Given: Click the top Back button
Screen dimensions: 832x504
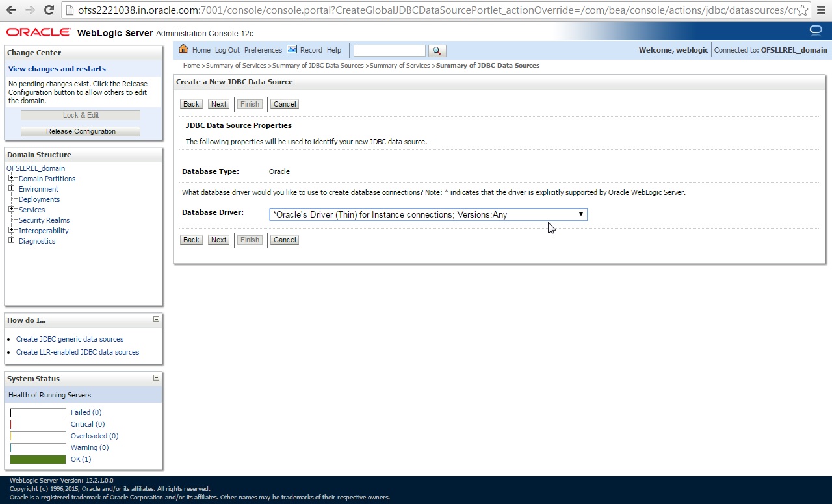Looking at the screenshot, I should coord(191,104).
